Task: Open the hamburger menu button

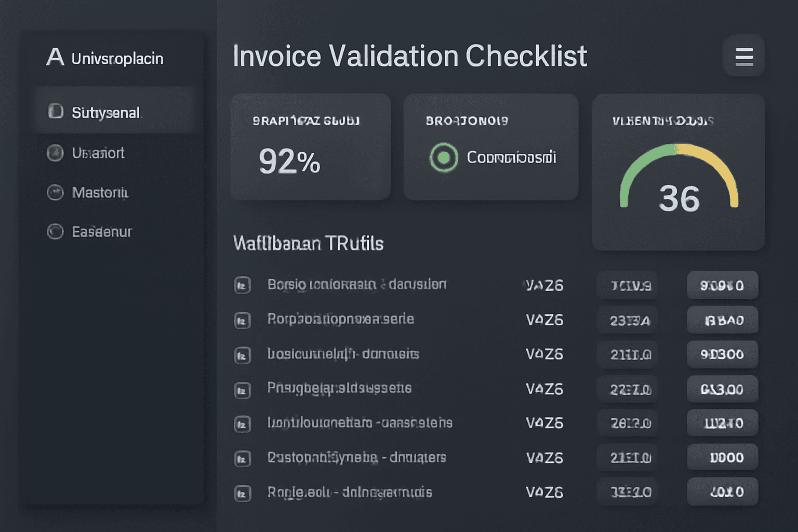Action: pyautogui.click(x=743, y=56)
